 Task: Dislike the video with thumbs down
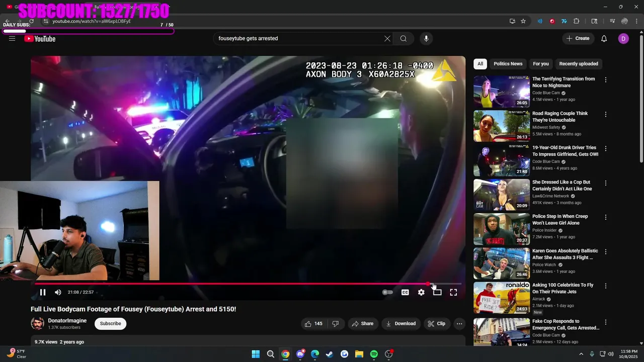coord(336,324)
